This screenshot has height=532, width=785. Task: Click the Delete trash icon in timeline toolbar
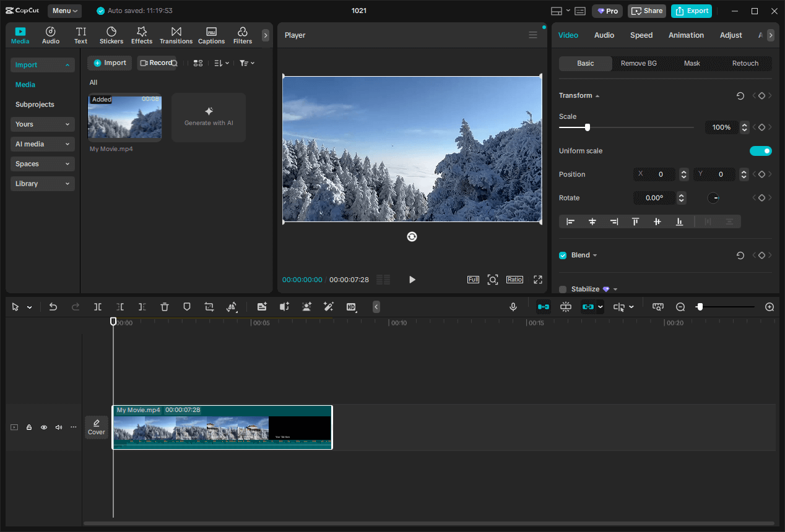pos(165,307)
